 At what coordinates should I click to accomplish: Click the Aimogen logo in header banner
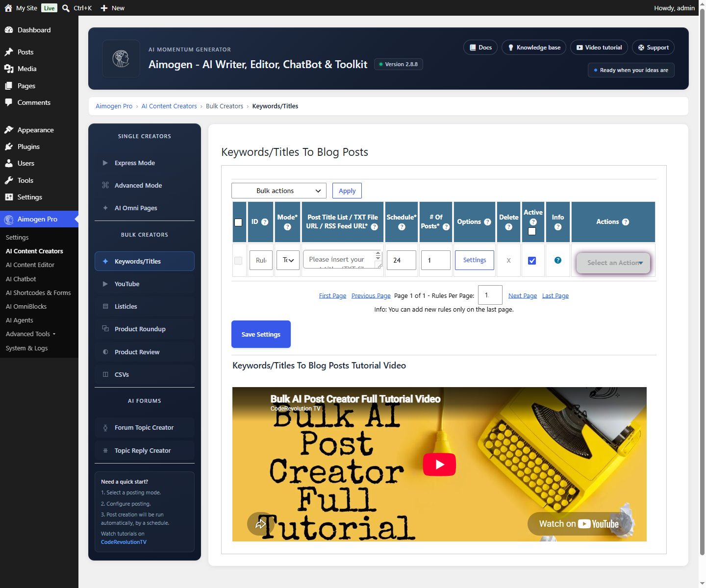[121, 59]
